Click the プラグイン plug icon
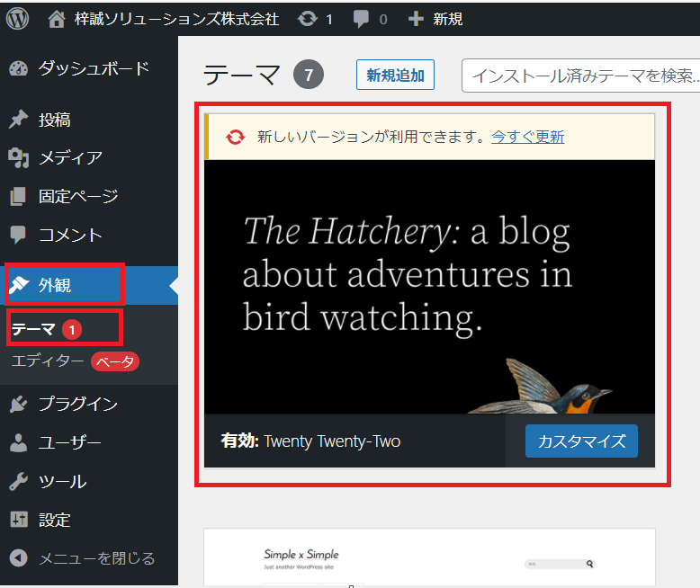 click(x=18, y=405)
